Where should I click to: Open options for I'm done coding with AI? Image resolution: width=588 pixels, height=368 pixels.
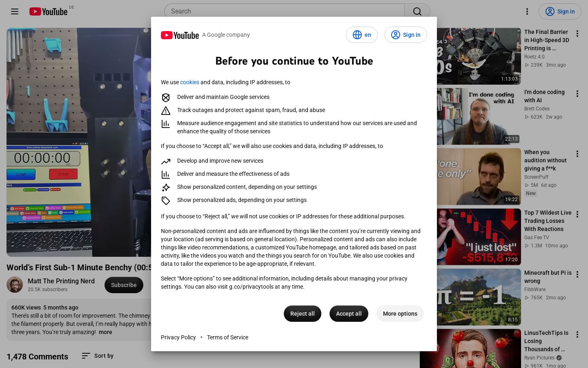[577, 94]
